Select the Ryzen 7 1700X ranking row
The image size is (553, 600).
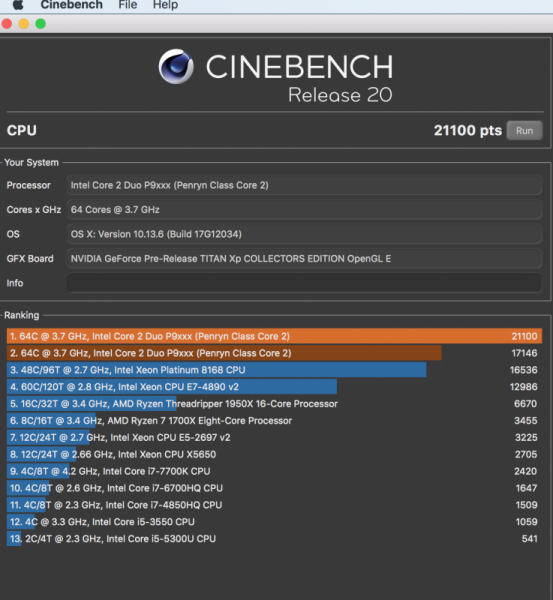pyautogui.click(x=274, y=421)
